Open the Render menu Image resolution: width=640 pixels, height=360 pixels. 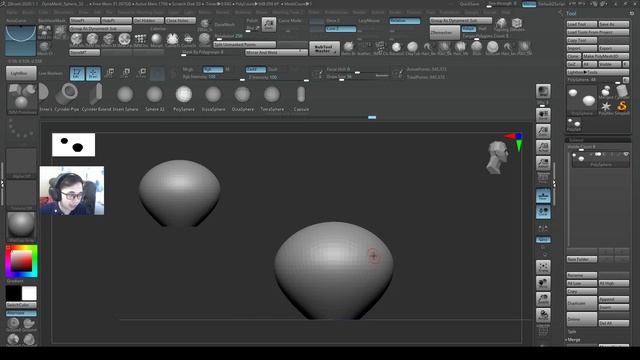(x=359, y=12)
